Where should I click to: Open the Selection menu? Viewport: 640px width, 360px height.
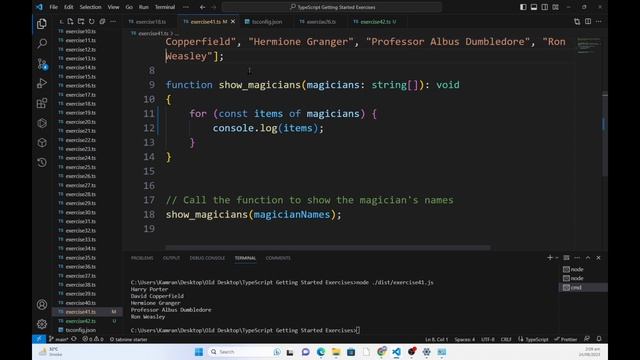tap(90, 7)
